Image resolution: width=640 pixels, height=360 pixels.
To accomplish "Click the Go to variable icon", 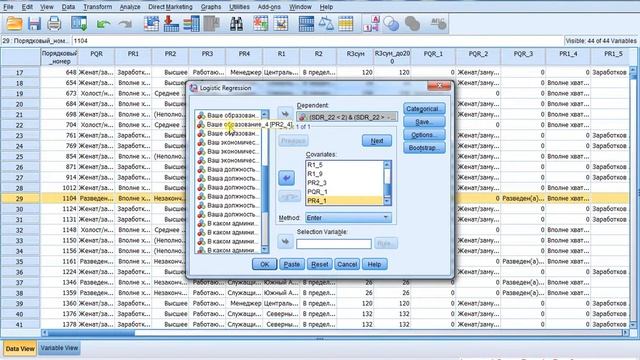I will [171, 24].
